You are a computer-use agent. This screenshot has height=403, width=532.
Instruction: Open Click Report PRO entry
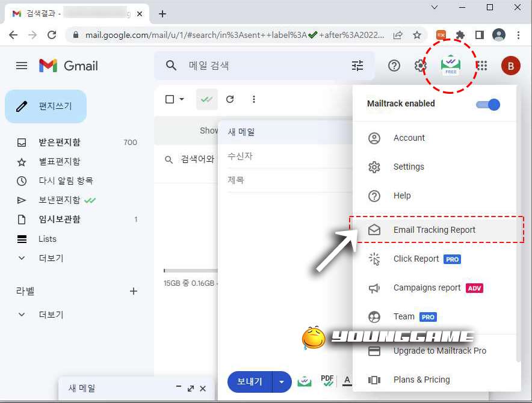tap(435, 259)
